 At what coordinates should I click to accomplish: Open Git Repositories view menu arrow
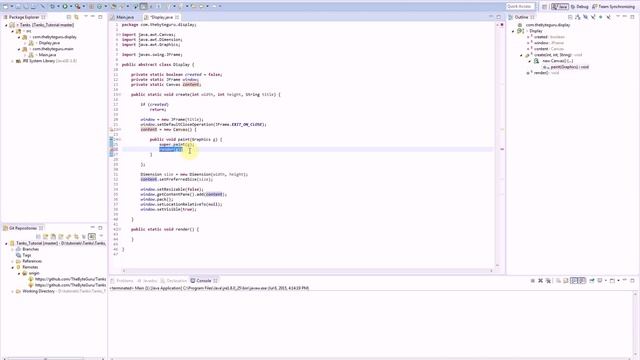pos(101,236)
